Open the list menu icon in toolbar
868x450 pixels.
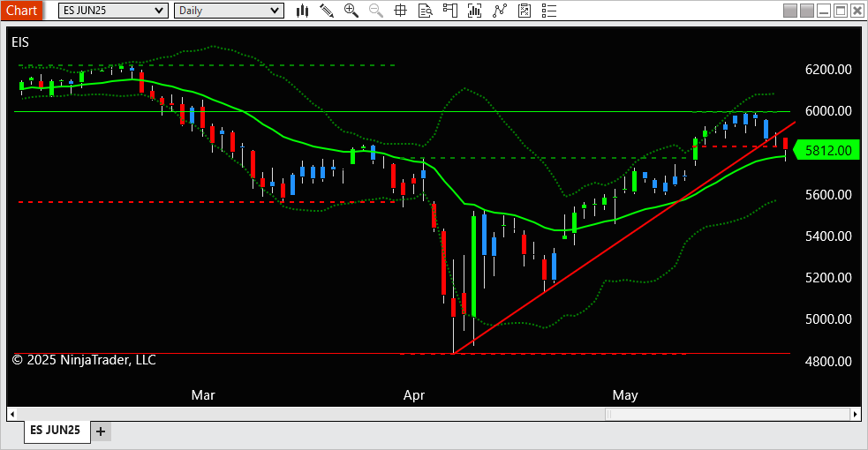549,11
